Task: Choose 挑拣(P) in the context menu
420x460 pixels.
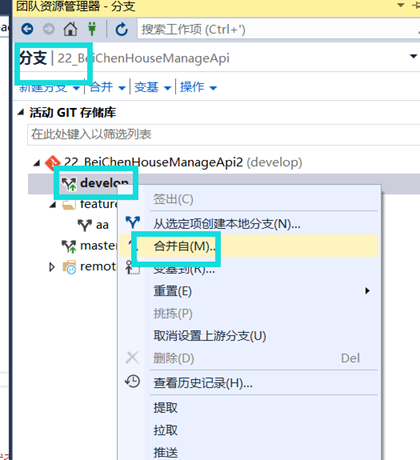Action: [249, 313]
